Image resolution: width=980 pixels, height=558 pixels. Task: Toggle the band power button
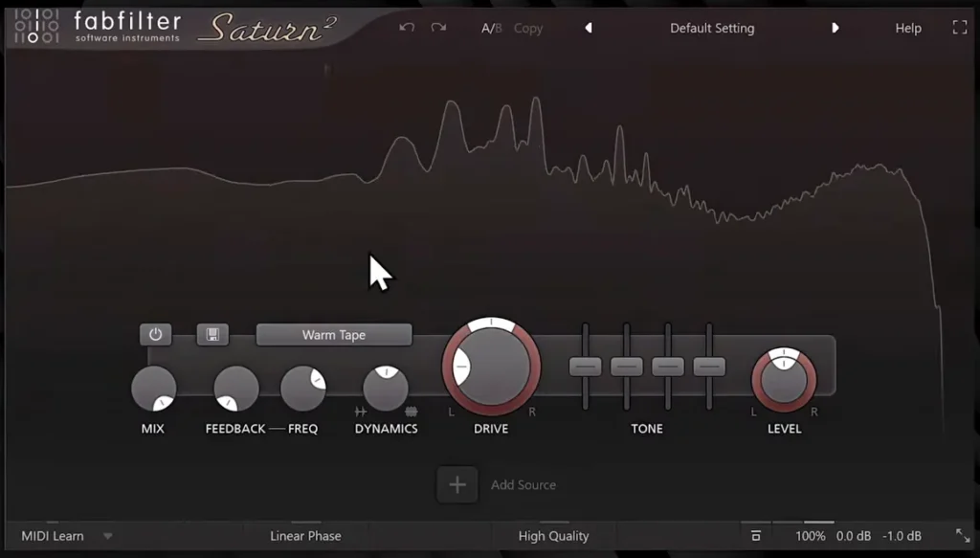[156, 334]
